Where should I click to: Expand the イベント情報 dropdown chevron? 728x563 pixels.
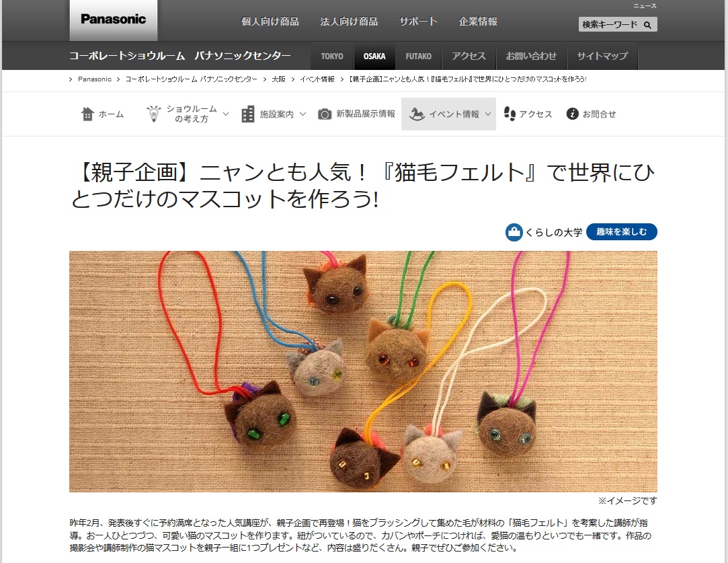point(488,114)
